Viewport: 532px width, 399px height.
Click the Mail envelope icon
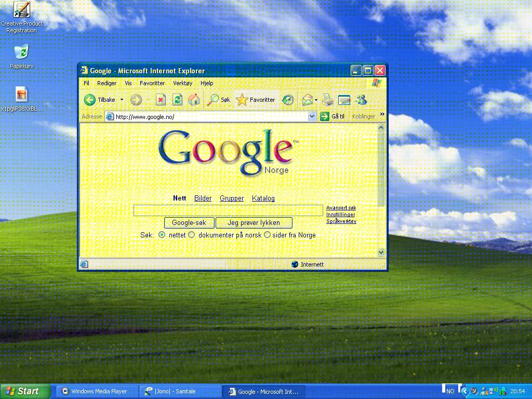point(307,100)
